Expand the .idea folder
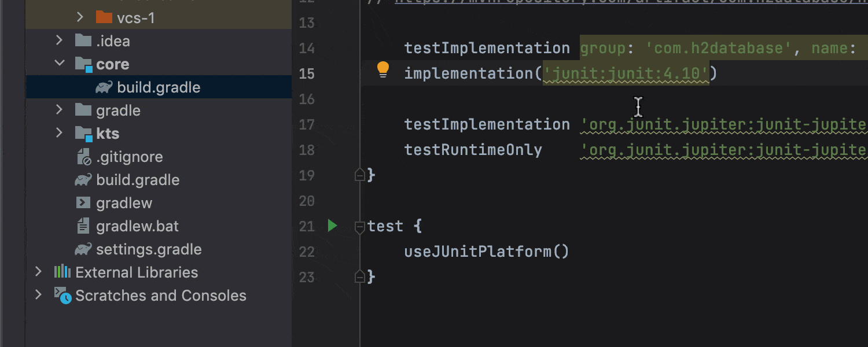 click(58, 40)
